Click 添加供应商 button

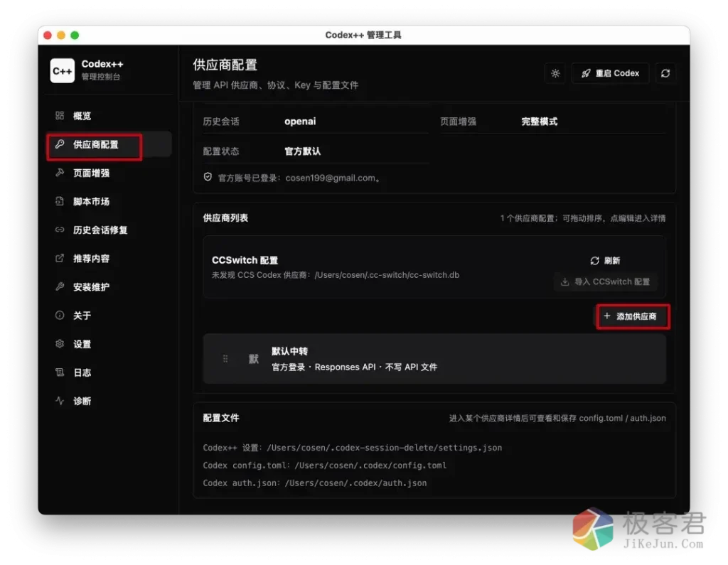(x=633, y=317)
